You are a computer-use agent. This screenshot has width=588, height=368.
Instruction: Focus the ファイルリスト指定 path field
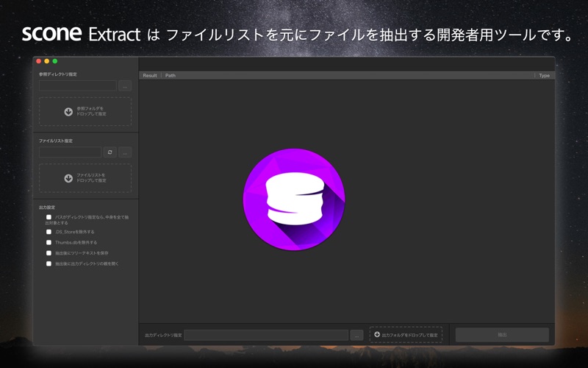[x=70, y=152]
